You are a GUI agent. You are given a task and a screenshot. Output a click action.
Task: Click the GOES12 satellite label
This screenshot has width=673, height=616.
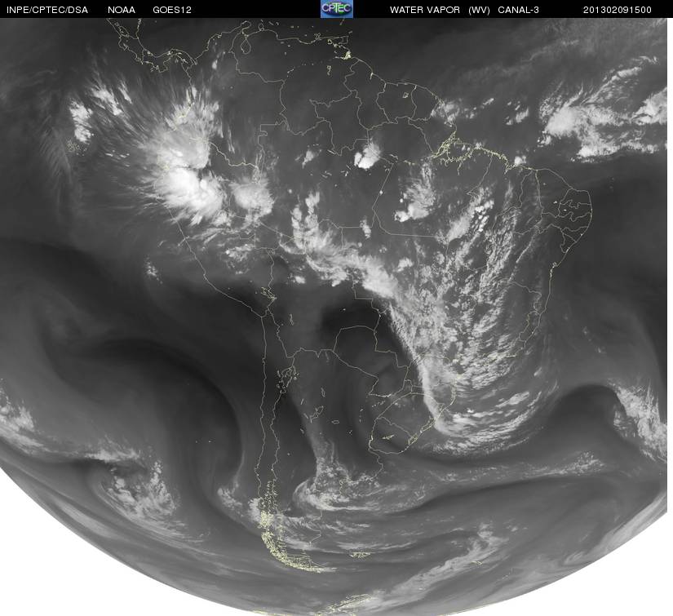click(x=172, y=10)
